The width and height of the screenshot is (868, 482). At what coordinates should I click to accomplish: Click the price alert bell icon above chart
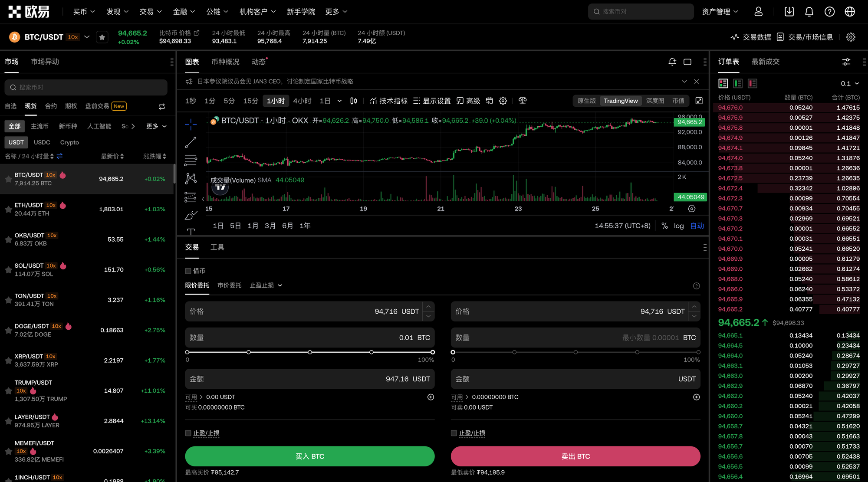(672, 62)
